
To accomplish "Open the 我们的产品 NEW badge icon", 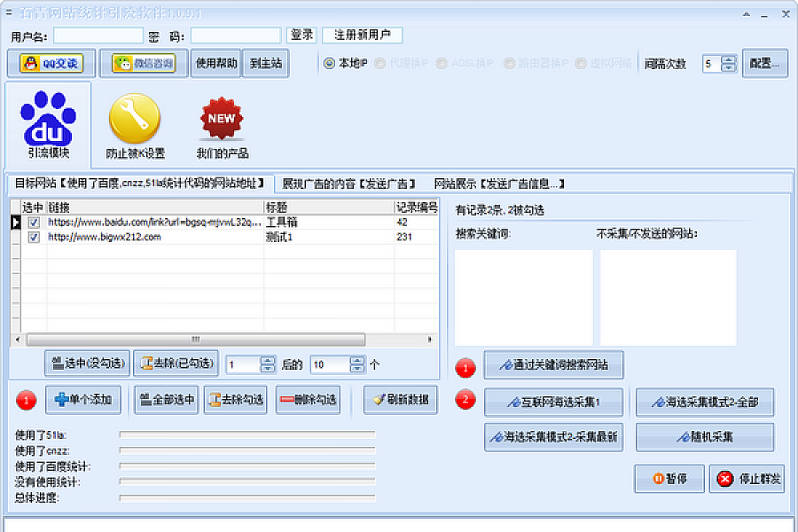I will pos(222,124).
